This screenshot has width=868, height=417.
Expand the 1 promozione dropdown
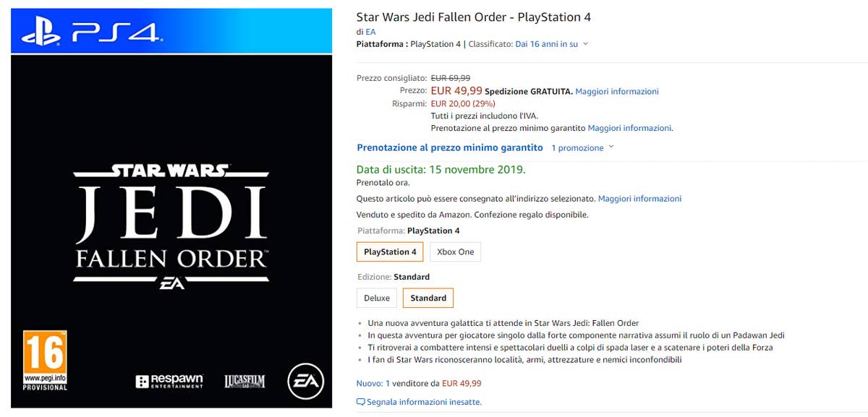click(x=579, y=147)
